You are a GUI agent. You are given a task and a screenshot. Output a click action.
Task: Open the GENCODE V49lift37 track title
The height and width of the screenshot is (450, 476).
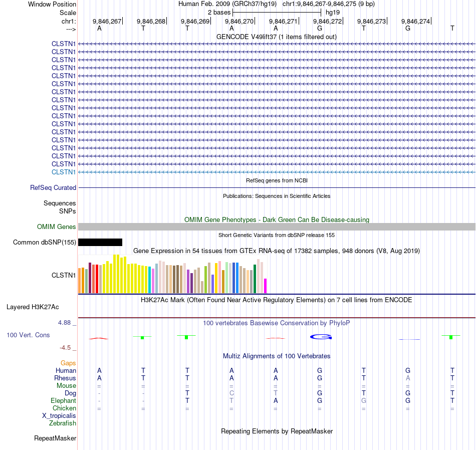point(277,37)
